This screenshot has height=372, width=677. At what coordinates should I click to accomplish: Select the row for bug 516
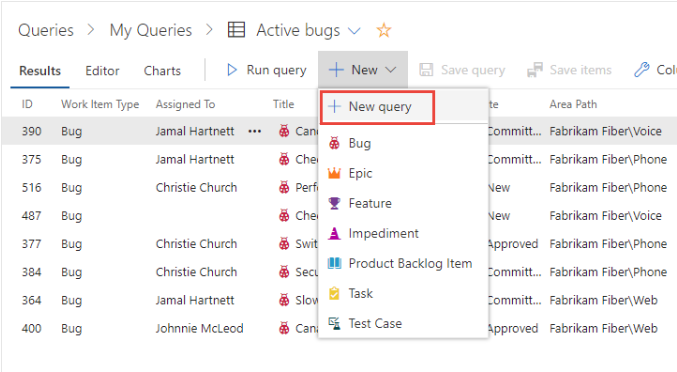point(339,188)
